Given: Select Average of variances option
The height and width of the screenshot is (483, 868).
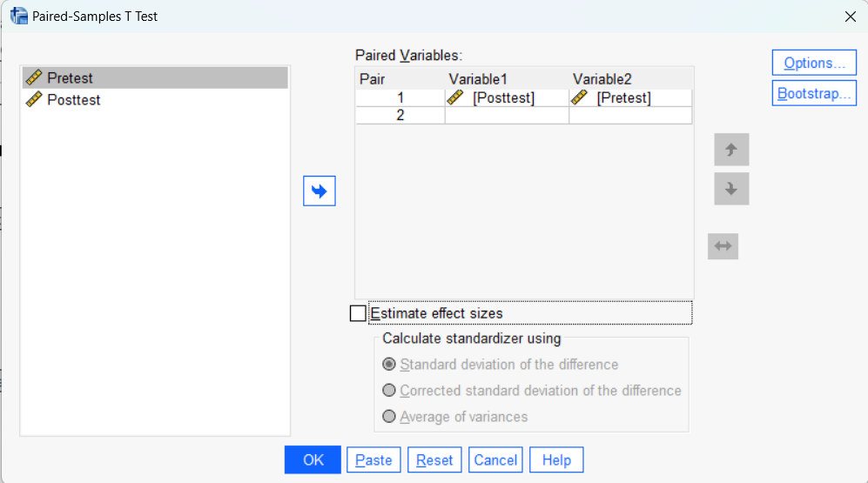Looking at the screenshot, I should (x=389, y=417).
